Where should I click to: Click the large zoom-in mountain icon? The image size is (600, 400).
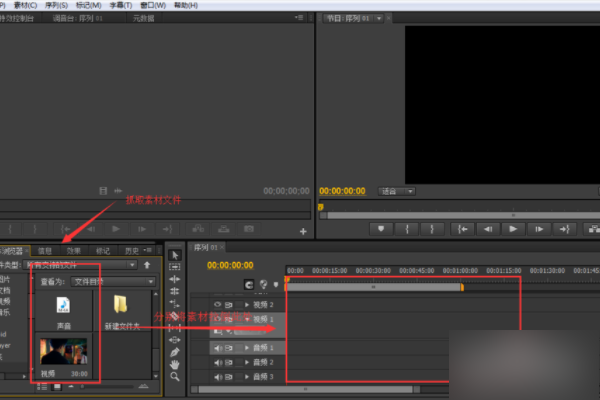point(143,386)
